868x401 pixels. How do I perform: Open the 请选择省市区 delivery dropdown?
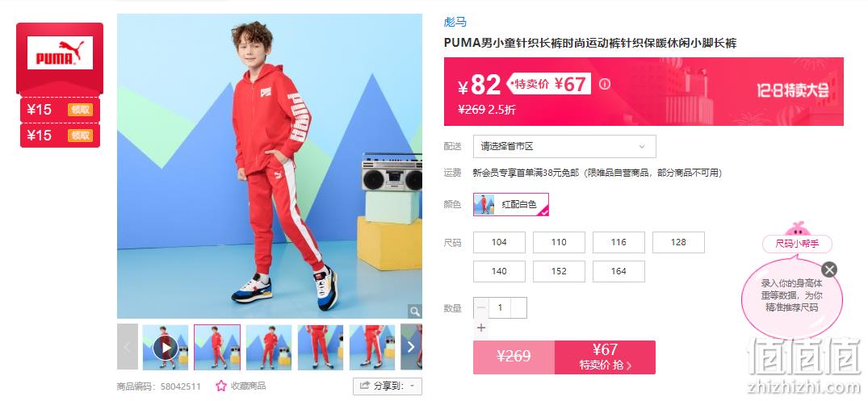(x=564, y=147)
